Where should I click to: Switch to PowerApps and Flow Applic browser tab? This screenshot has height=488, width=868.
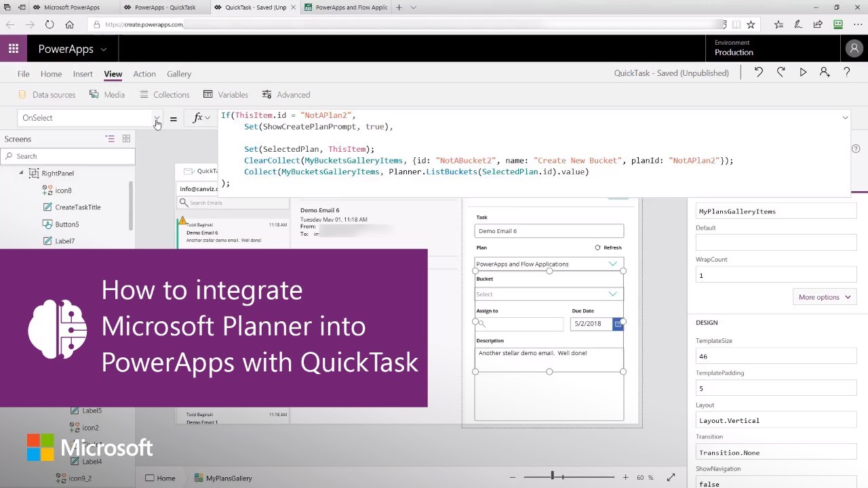coord(346,7)
